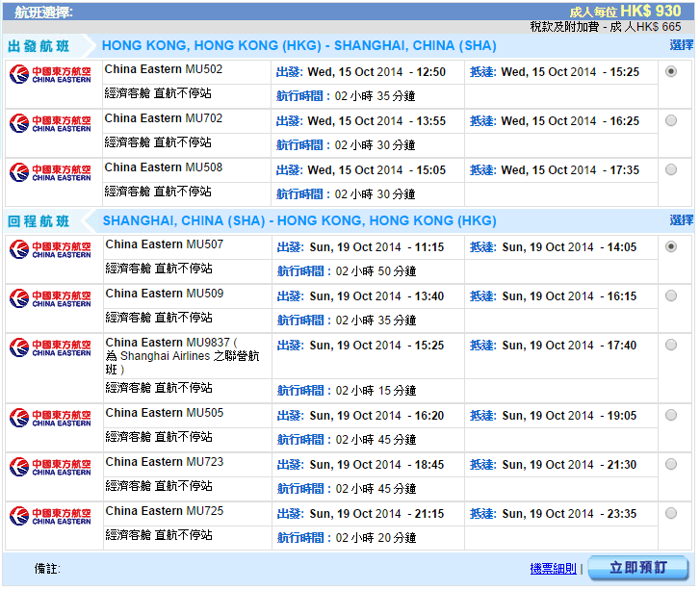The width and height of the screenshot is (700, 590).
Task: Pick return flight MU505 departing 16:20
Action: pos(671,415)
